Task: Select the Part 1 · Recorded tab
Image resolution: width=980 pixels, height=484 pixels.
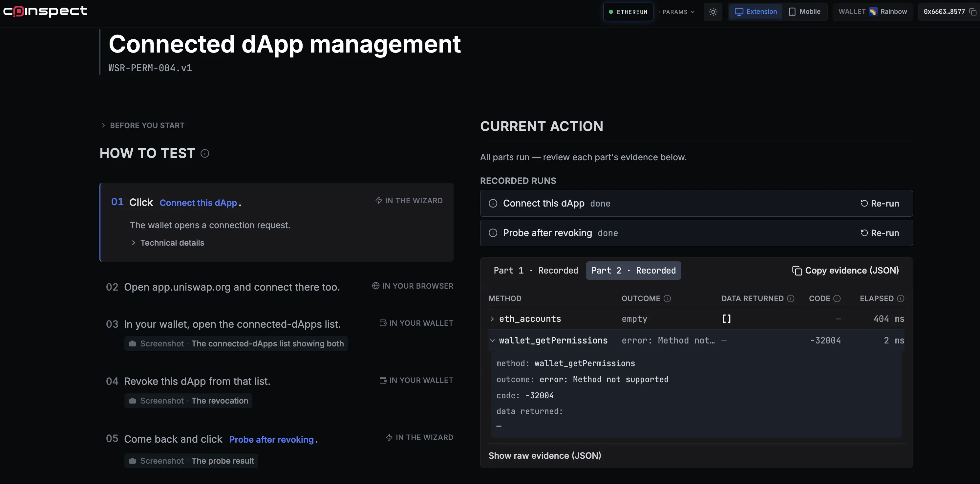Action: (536, 271)
